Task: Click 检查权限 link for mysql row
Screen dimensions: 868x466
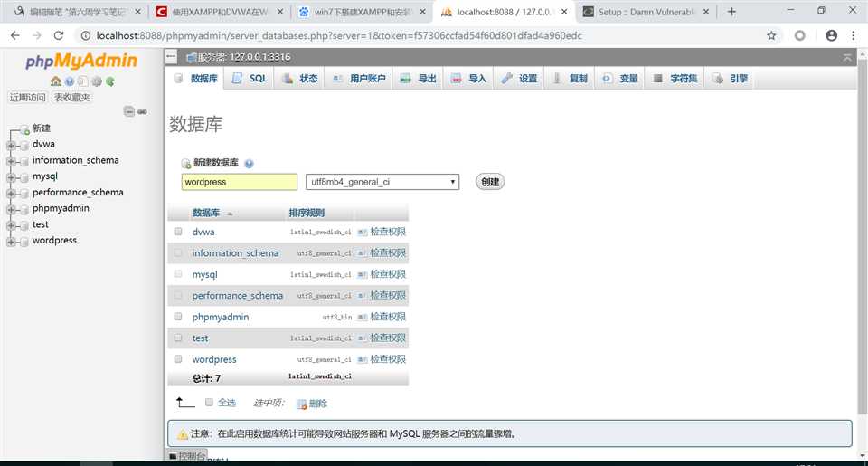Action: tap(388, 274)
